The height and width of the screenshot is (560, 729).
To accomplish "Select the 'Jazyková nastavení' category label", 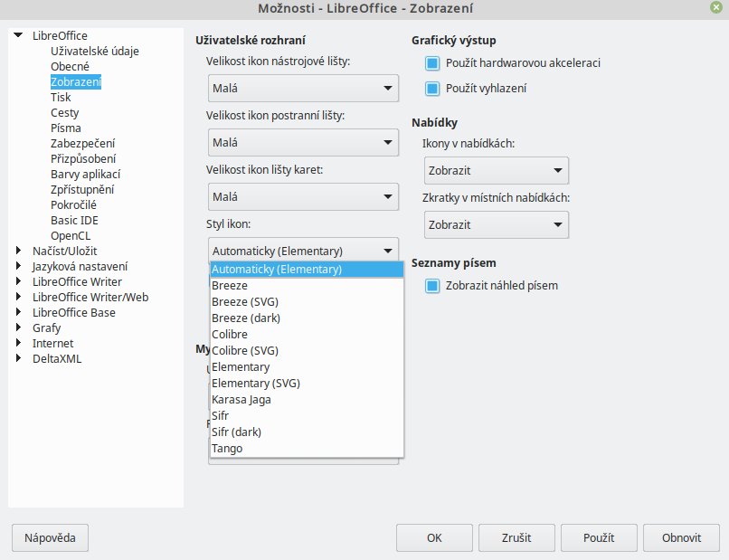I will [x=80, y=266].
